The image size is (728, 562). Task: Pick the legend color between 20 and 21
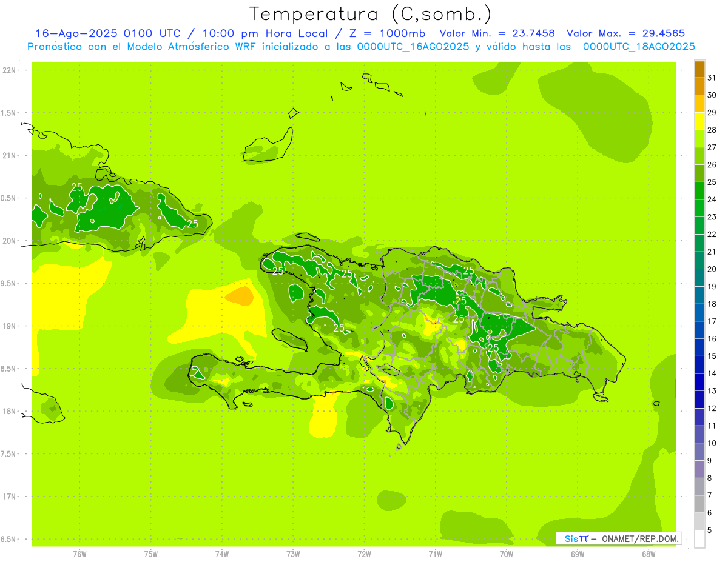(x=699, y=260)
